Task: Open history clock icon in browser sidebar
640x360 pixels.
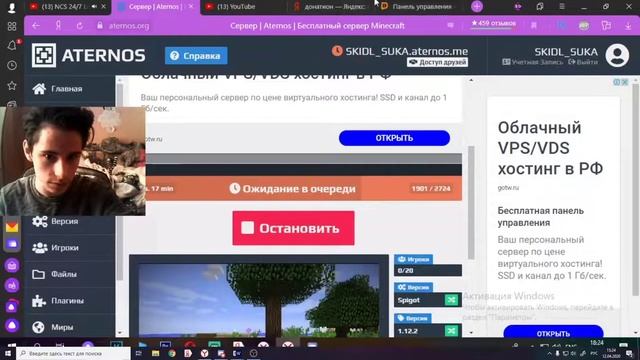Action: pos(12,65)
